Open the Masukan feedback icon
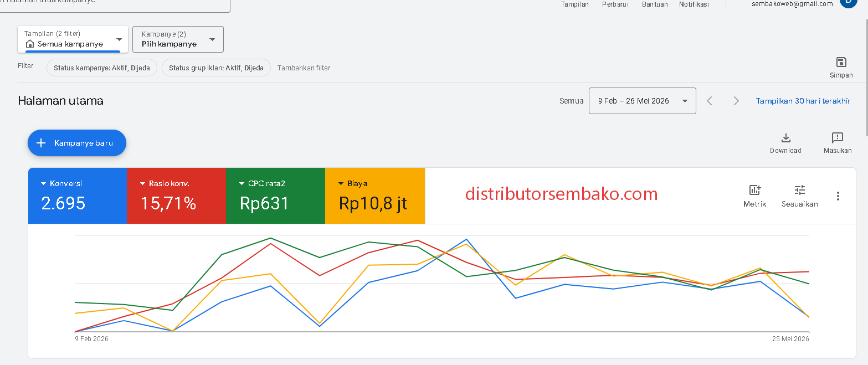Viewport: 868px width, 365px height. click(837, 138)
